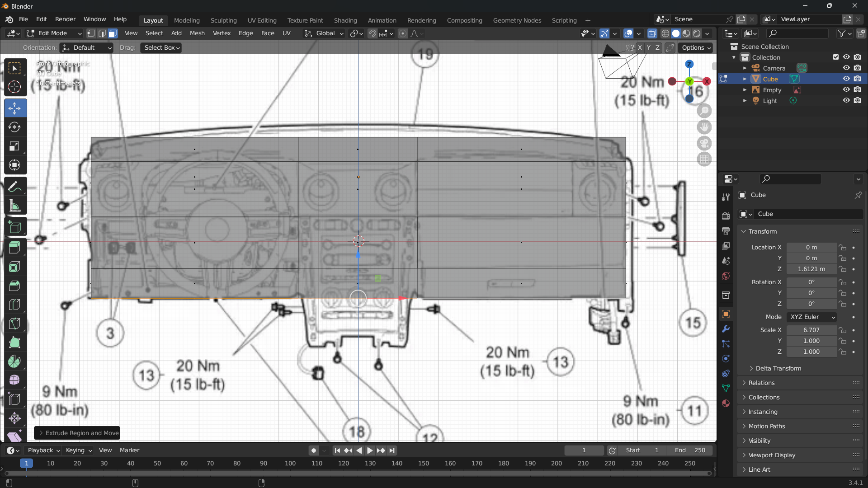Enable X-ray toggle in header
Screen dimensions: 868x488
click(x=652, y=33)
